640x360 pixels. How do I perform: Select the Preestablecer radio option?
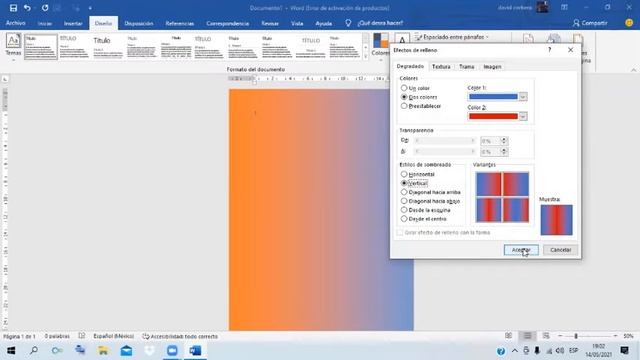(404, 106)
